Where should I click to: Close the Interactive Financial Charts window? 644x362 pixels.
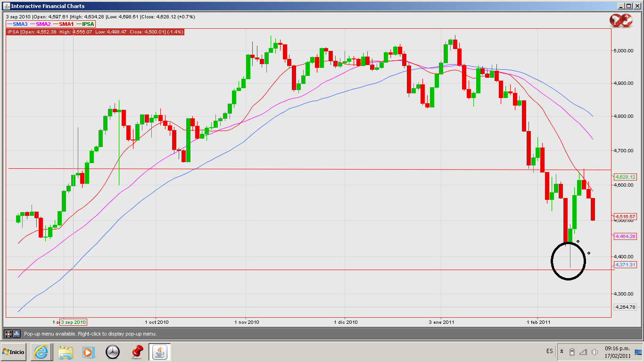[x=637, y=6]
